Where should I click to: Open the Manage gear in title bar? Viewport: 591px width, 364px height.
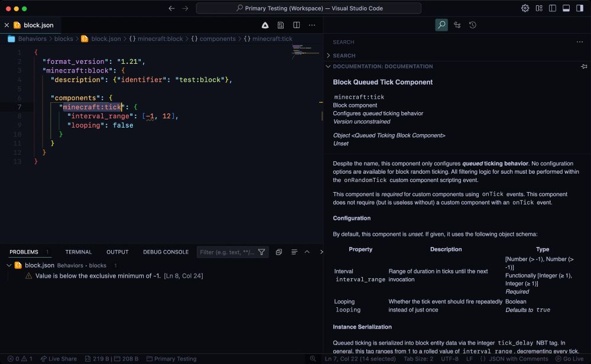click(x=525, y=8)
